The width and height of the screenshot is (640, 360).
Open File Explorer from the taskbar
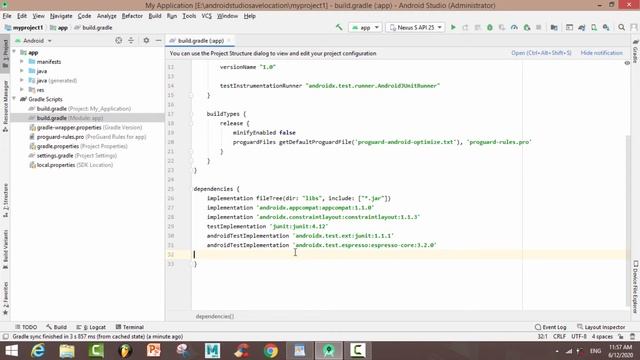[67, 351]
